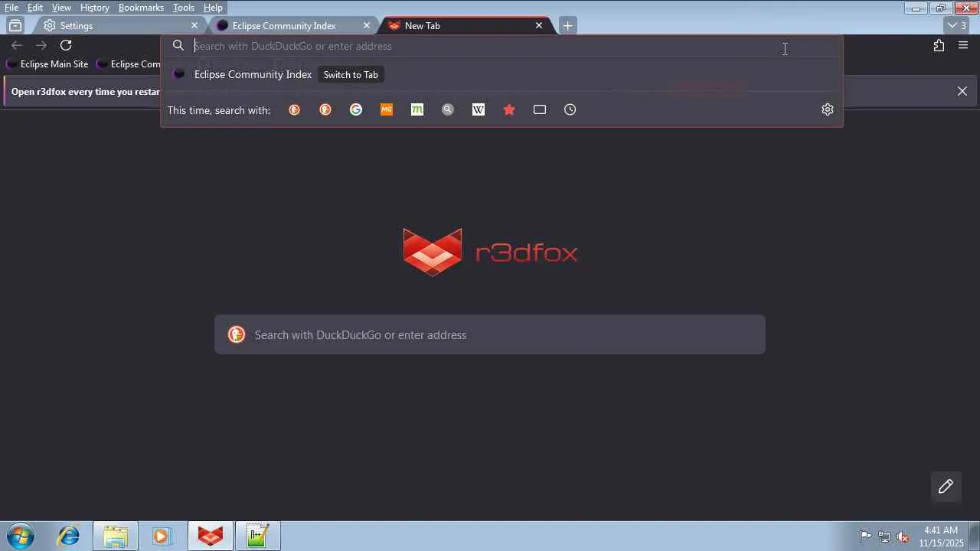The width and height of the screenshot is (980, 551).
Task: Open Notepad++ from the taskbar
Action: pyautogui.click(x=258, y=536)
